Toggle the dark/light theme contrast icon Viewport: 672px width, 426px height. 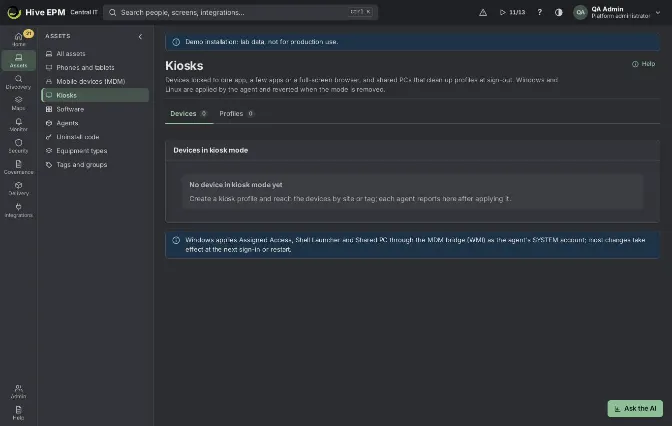coord(558,12)
